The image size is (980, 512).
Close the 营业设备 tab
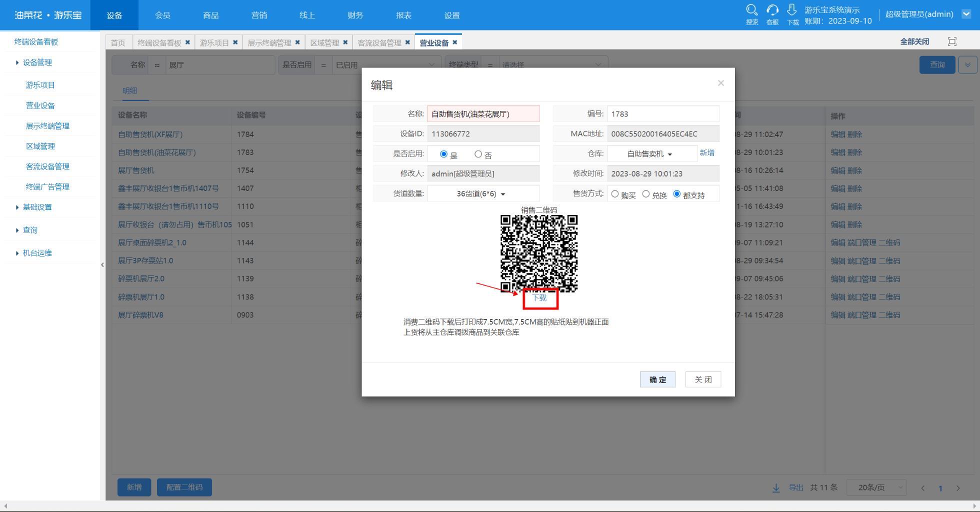click(454, 42)
